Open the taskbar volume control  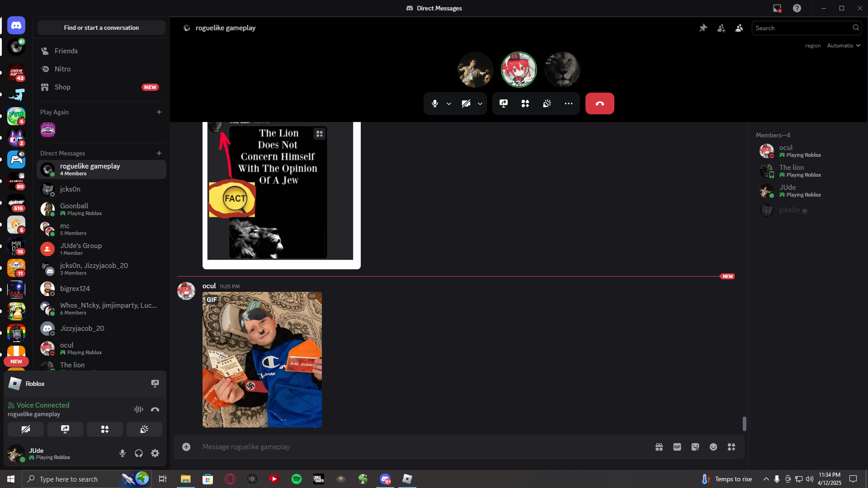pyautogui.click(x=809, y=479)
